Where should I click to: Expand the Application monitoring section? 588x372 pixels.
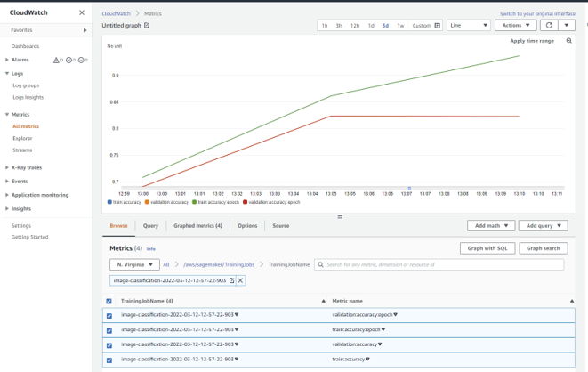pos(7,195)
